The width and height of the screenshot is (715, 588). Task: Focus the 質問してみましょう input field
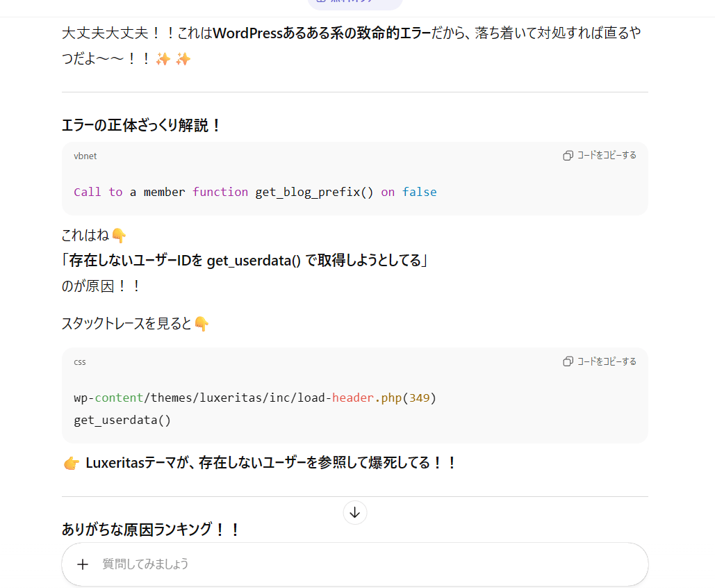point(347,564)
